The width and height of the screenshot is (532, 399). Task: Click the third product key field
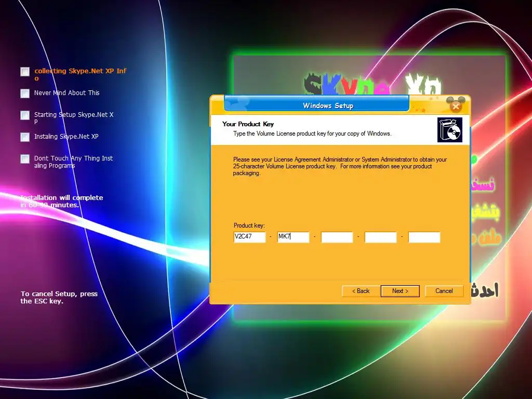(337, 237)
